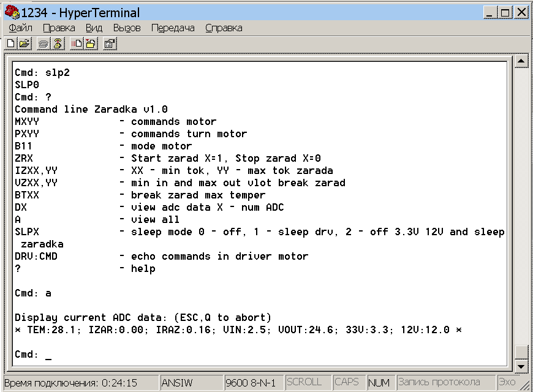
Task: Click the grayed Call phone icon
Action: (43, 43)
